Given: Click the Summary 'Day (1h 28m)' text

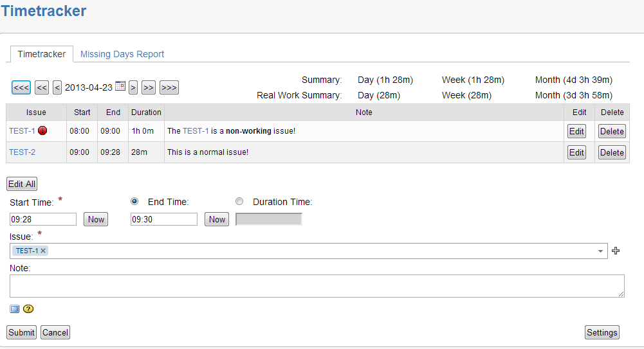Looking at the screenshot, I should click(385, 80).
